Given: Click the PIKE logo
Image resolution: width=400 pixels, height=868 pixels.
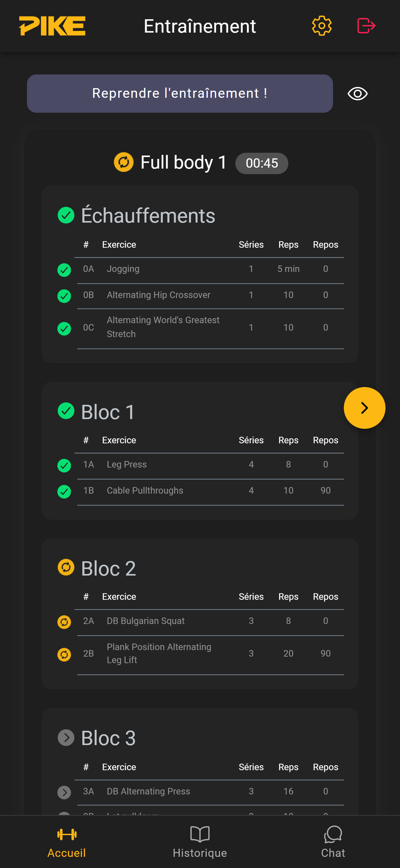Looking at the screenshot, I should coord(52,26).
